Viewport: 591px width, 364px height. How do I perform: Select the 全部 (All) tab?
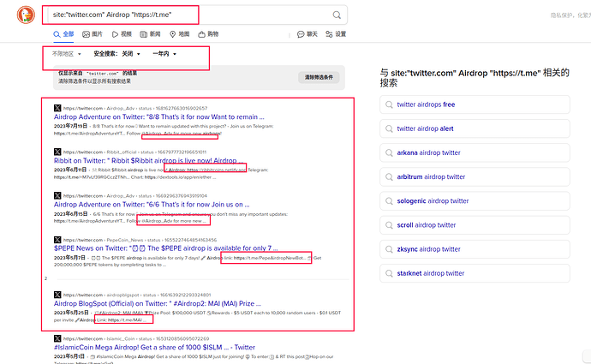click(63, 34)
